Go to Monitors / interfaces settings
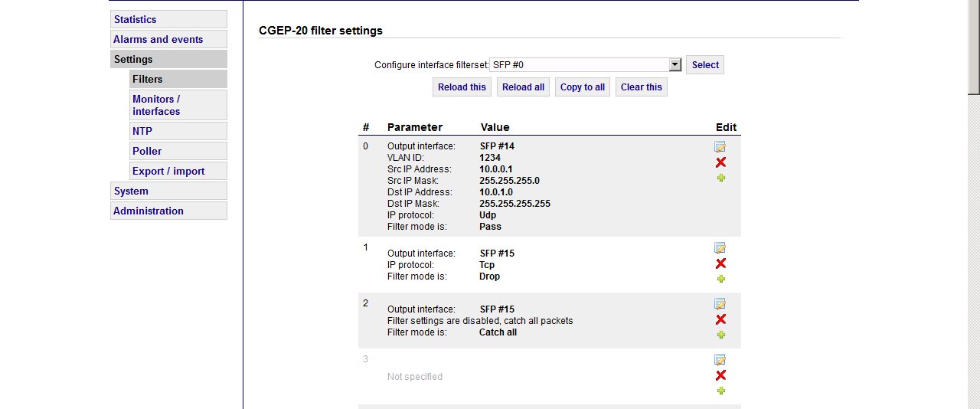 (178, 105)
